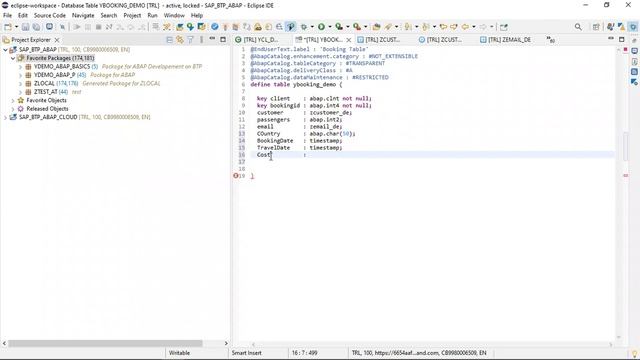Click the Open Perspective icon
Viewport: 640px width, 360px height.
[596, 27]
